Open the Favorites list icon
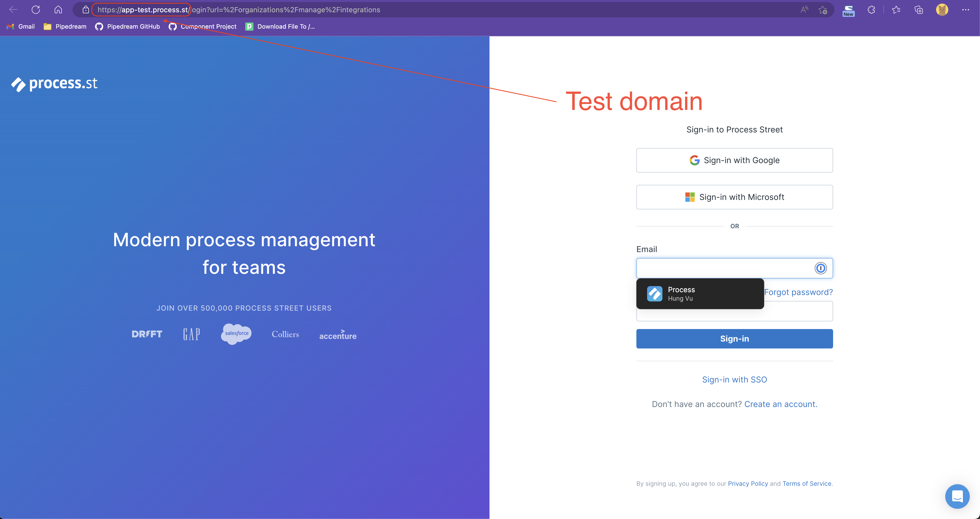The image size is (980, 519). click(x=896, y=9)
